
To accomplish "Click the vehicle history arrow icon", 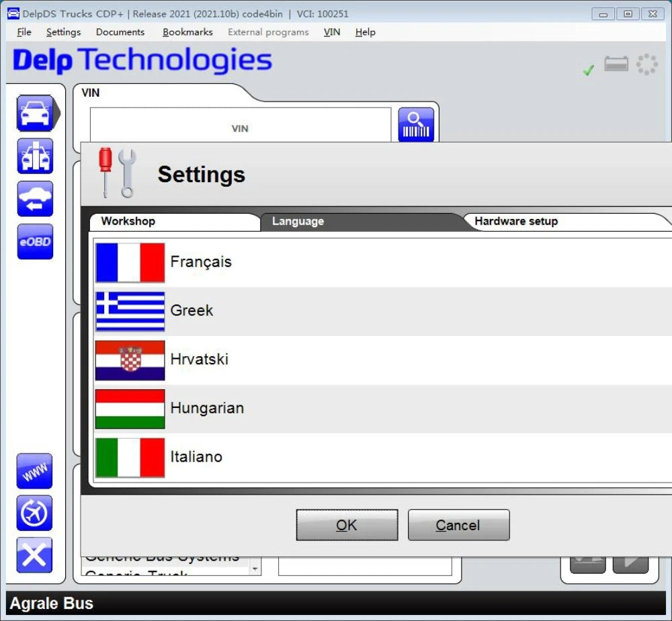I will (35, 199).
